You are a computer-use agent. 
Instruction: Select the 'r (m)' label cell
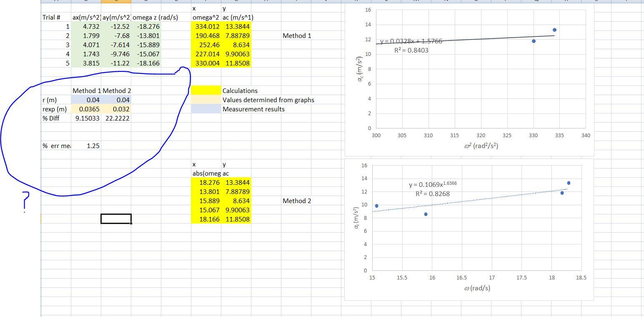[56, 100]
